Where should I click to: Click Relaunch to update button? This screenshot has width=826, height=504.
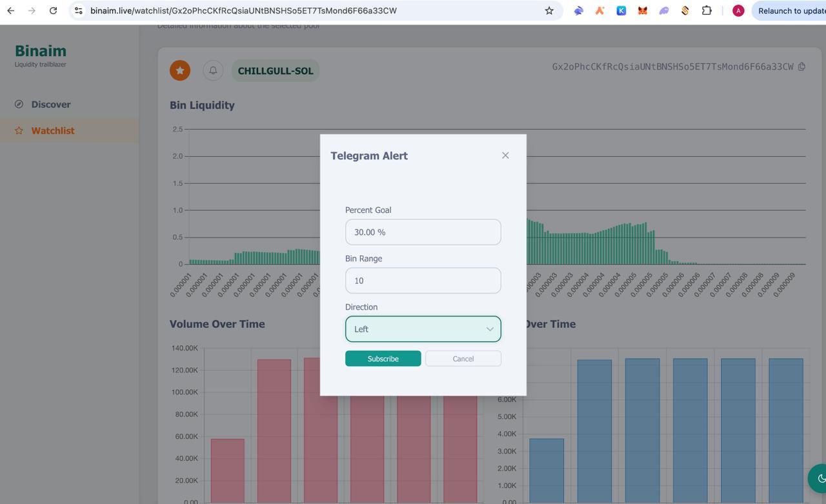click(x=791, y=10)
